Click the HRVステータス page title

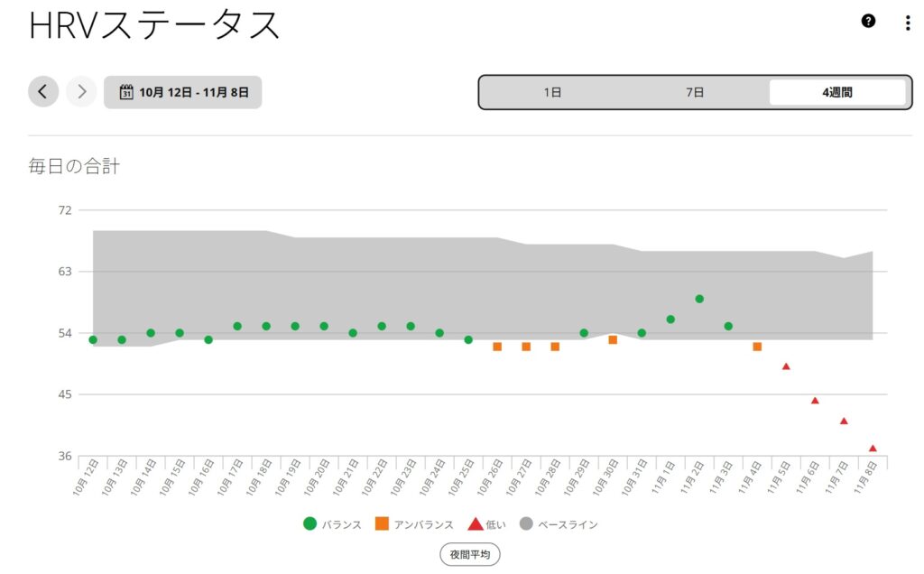click(154, 25)
